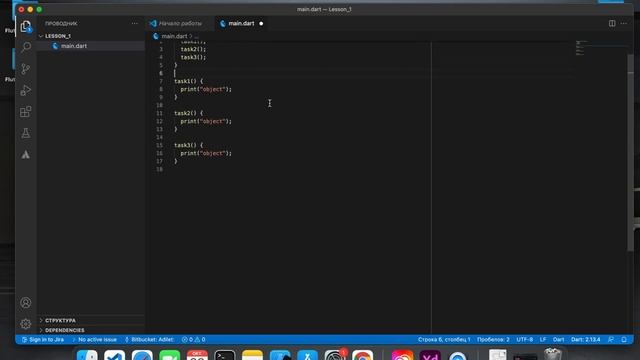Screen dimensions: 640x360
Task: Open Terminal from the dock
Action: (x=225, y=355)
